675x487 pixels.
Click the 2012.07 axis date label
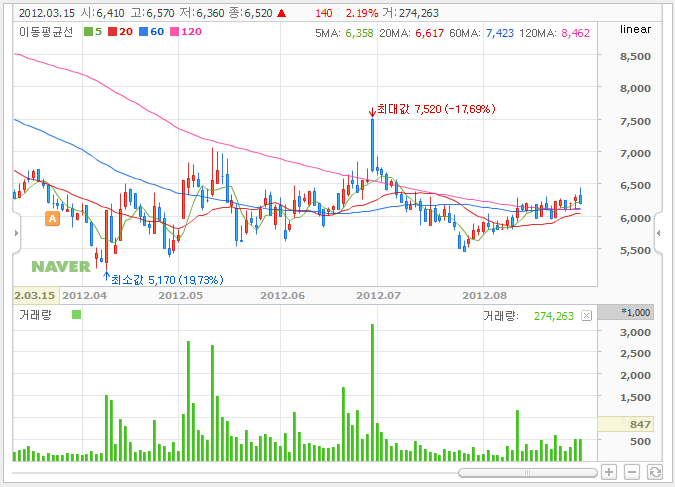pyautogui.click(x=378, y=295)
